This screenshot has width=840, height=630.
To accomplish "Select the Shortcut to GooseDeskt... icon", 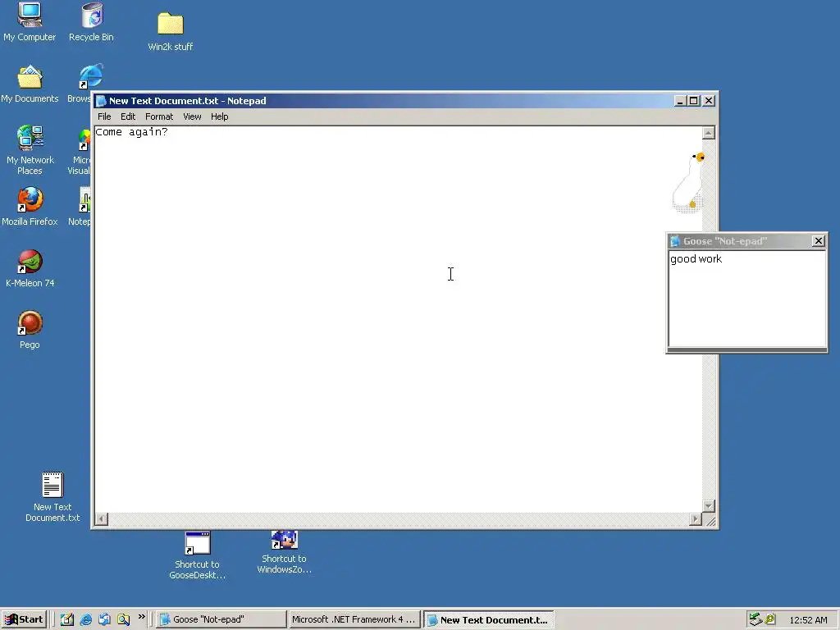I will [x=197, y=555].
